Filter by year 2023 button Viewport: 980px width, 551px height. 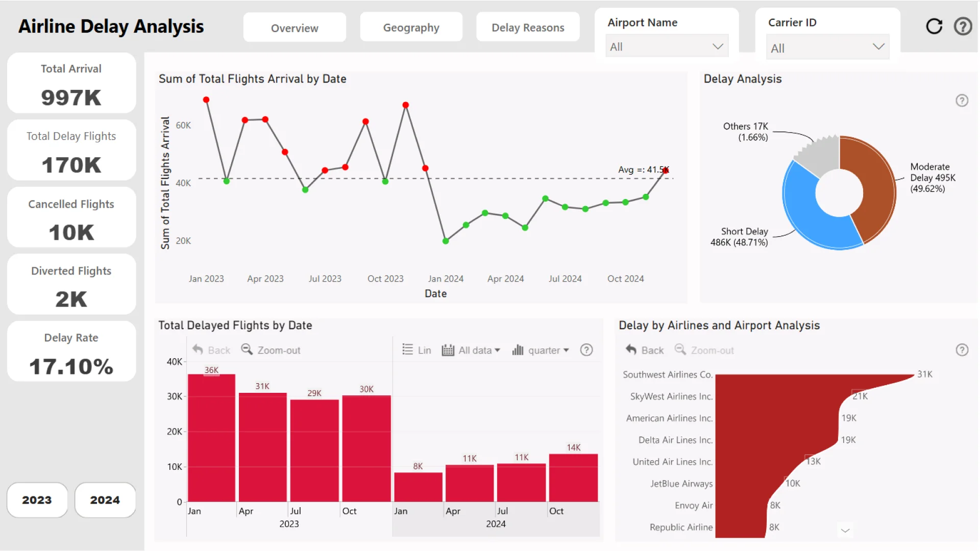pos(37,500)
